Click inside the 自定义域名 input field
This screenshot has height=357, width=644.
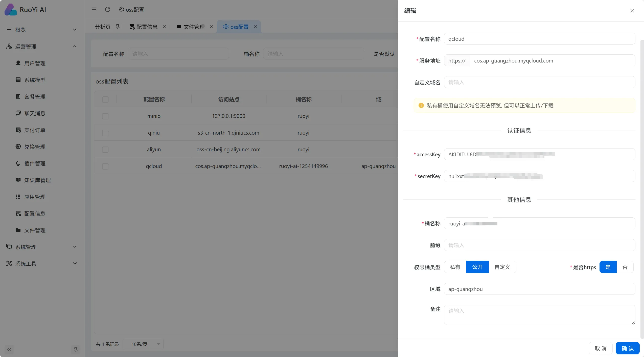pos(540,82)
